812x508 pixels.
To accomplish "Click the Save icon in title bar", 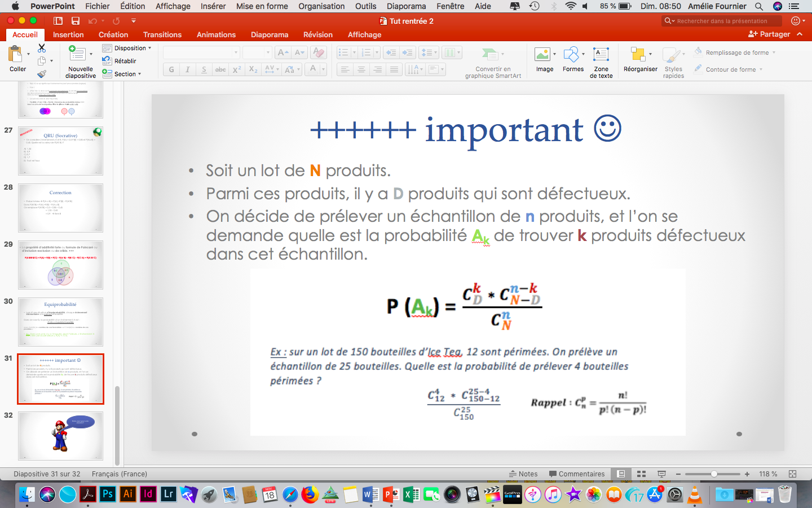I will (x=75, y=21).
